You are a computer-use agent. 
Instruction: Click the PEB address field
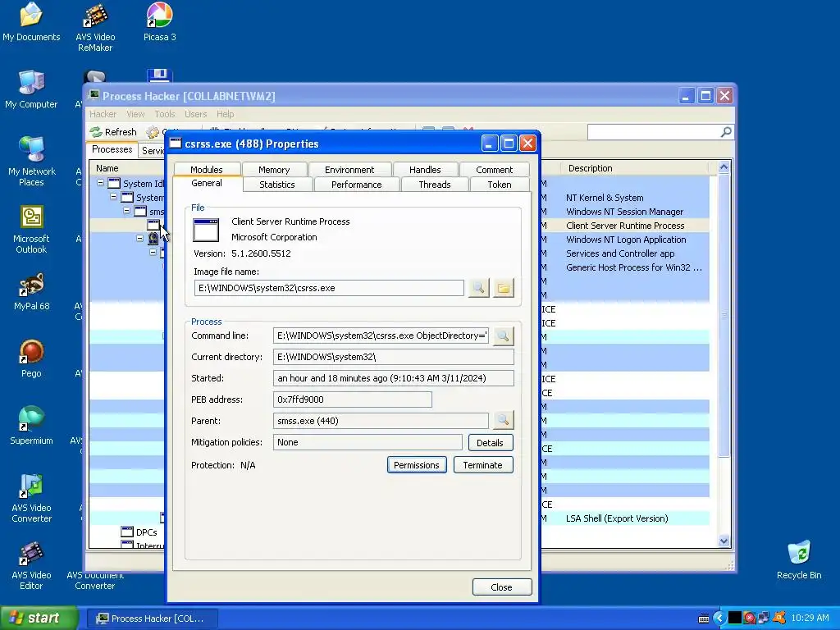tap(353, 399)
